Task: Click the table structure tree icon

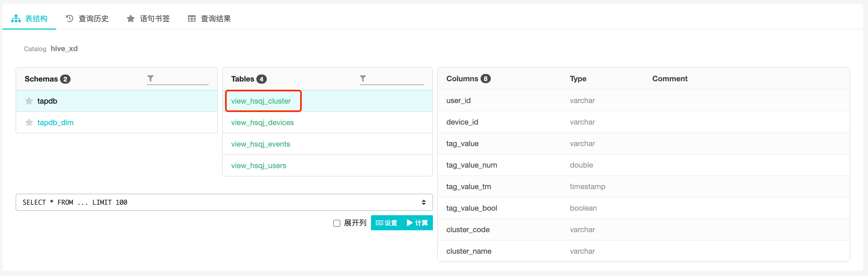Action: tap(16, 19)
